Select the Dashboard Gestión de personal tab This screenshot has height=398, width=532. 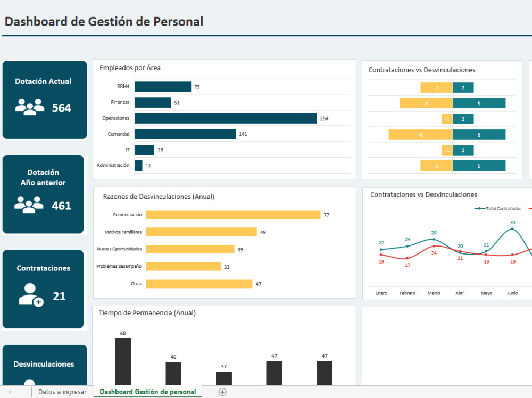[x=147, y=392]
